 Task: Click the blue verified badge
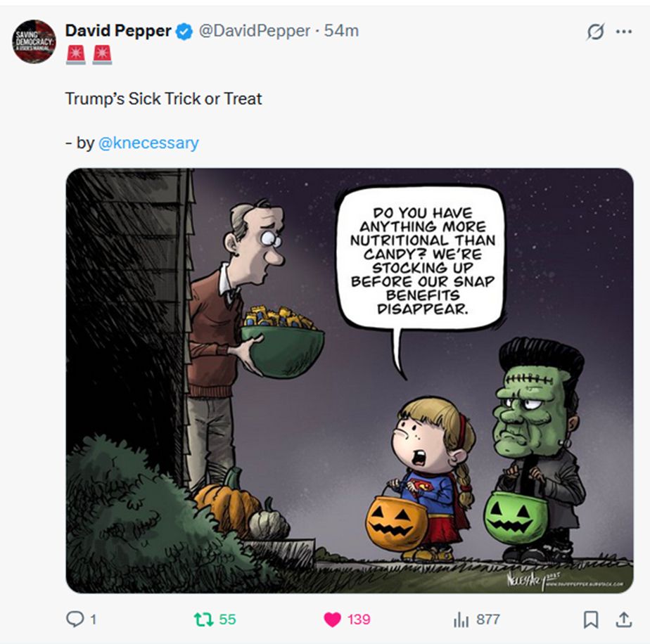(x=184, y=32)
